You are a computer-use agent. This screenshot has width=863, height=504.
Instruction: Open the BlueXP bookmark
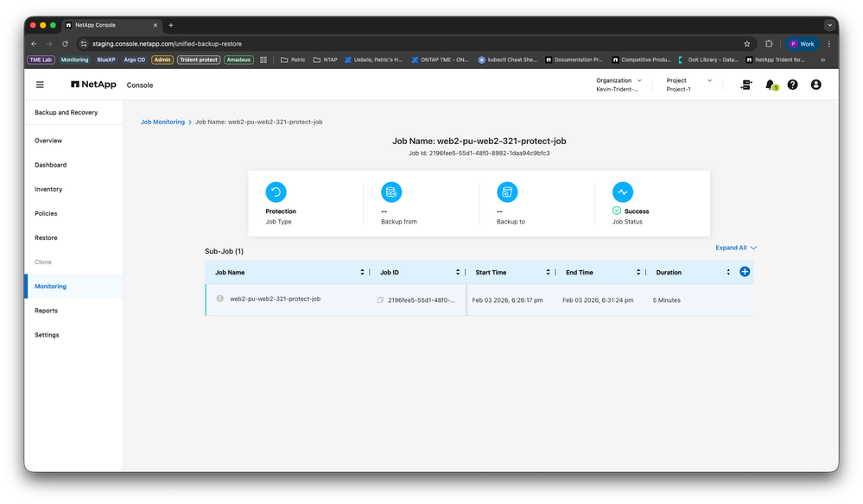105,60
